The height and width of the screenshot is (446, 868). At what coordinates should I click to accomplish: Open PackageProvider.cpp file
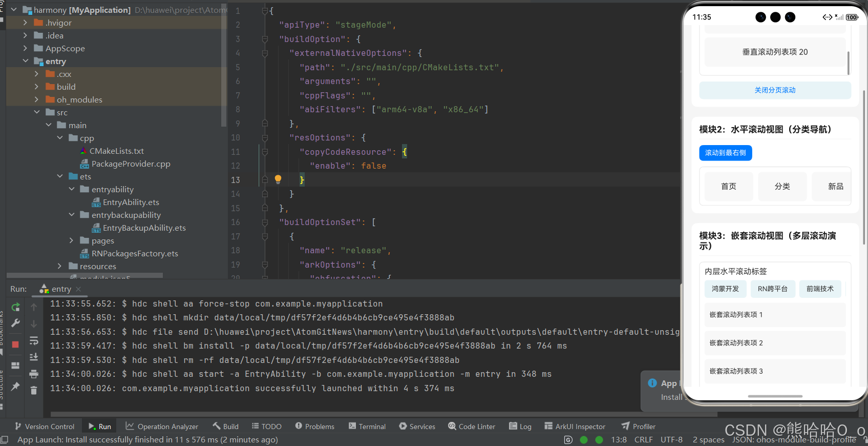coord(125,164)
